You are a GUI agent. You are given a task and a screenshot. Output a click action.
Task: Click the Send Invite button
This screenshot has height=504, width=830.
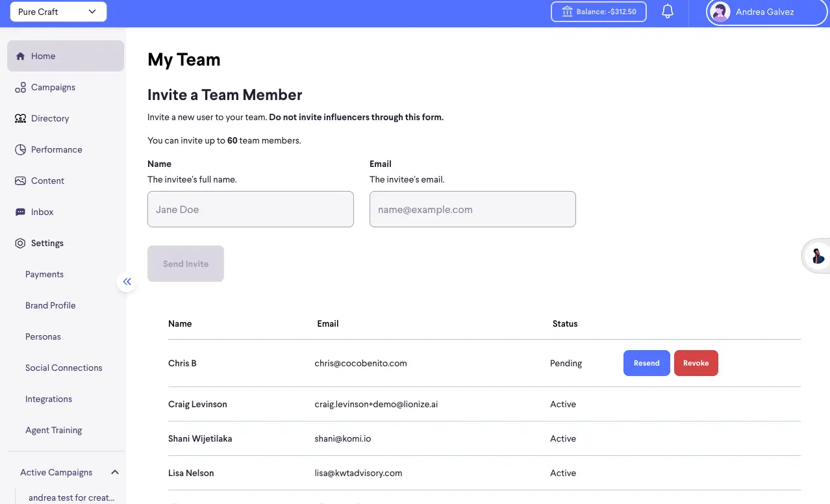tap(186, 264)
